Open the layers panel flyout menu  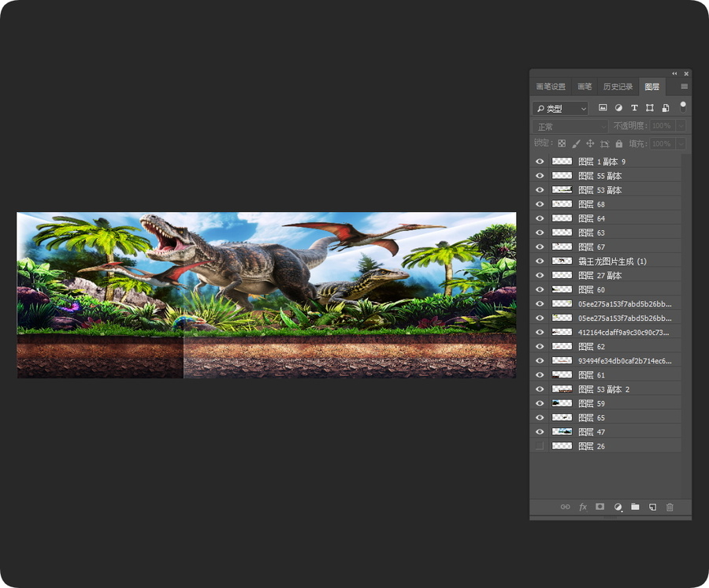(684, 87)
